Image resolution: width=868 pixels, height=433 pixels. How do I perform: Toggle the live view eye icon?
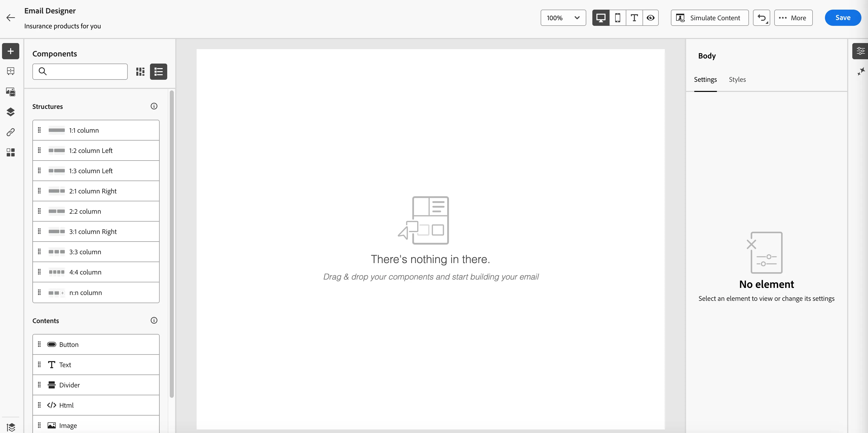[651, 17]
